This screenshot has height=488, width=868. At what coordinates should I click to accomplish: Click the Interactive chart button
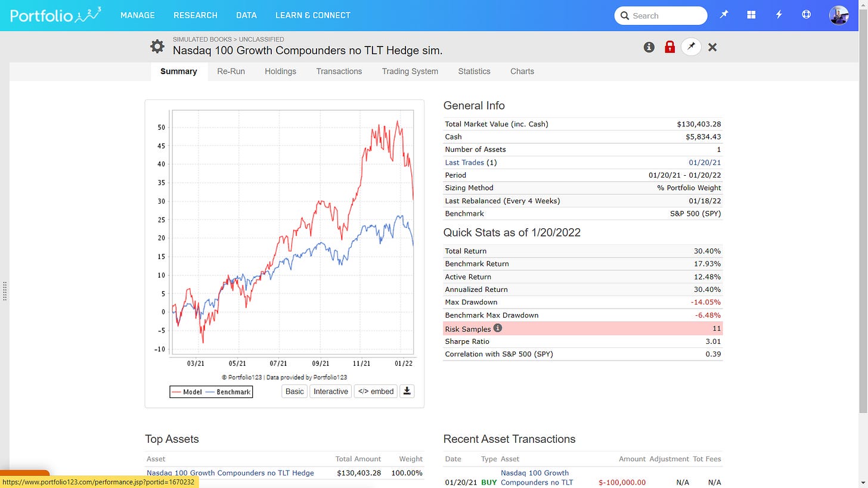[331, 391]
